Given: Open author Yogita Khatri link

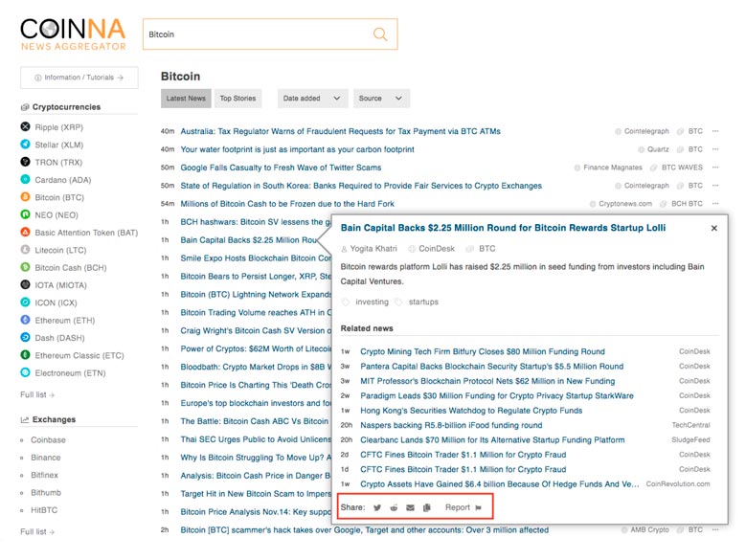Looking at the screenshot, I should (373, 249).
